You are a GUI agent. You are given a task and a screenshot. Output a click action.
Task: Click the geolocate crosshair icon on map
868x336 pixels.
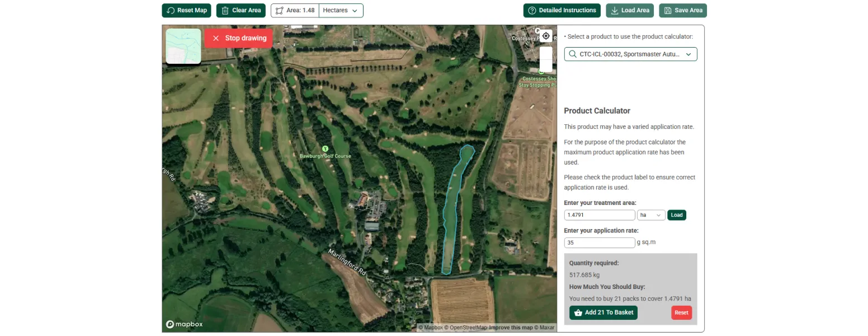pyautogui.click(x=546, y=35)
